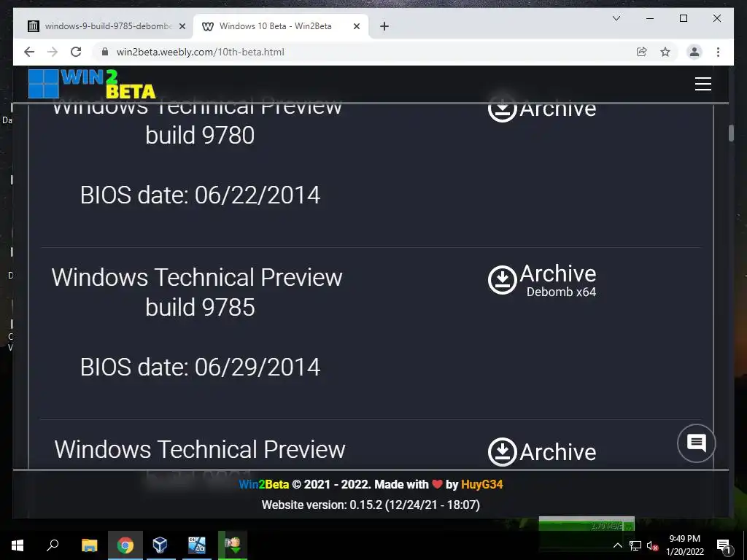Screen dimensions: 747x560
Task: Open Chrome profile avatar
Action: coord(694,52)
